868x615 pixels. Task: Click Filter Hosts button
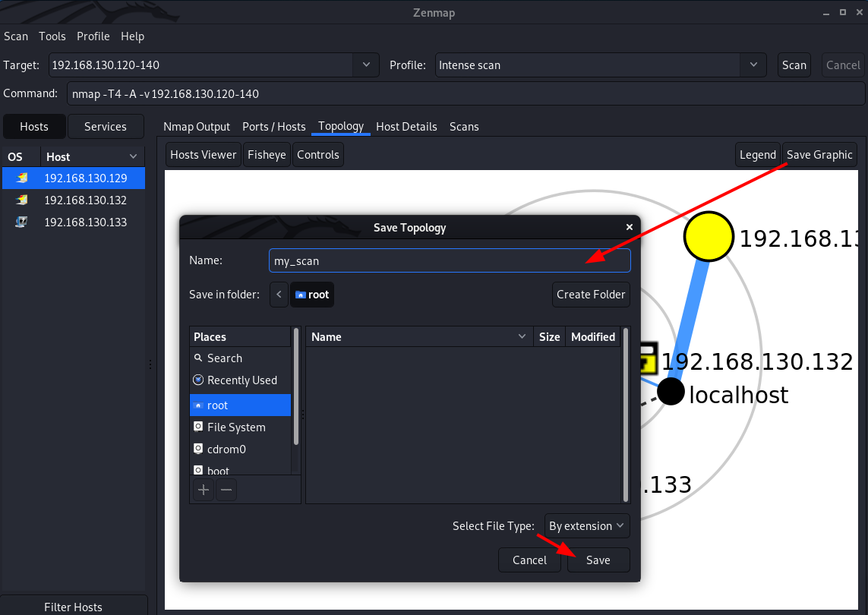[x=73, y=607]
